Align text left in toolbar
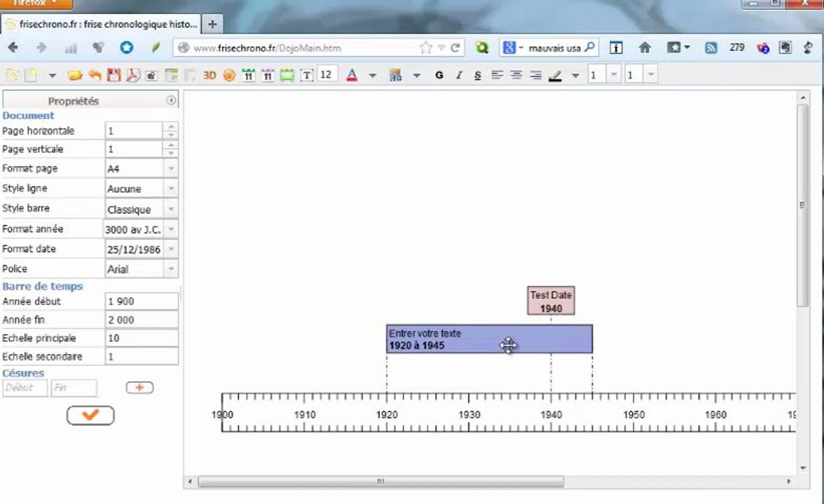The height and width of the screenshot is (504, 824). click(x=497, y=75)
